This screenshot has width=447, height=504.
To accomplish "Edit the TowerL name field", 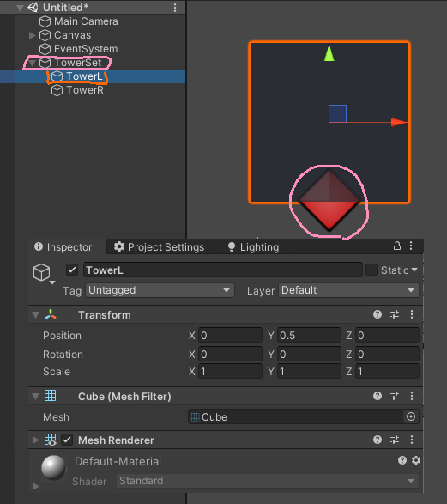I will (223, 270).
